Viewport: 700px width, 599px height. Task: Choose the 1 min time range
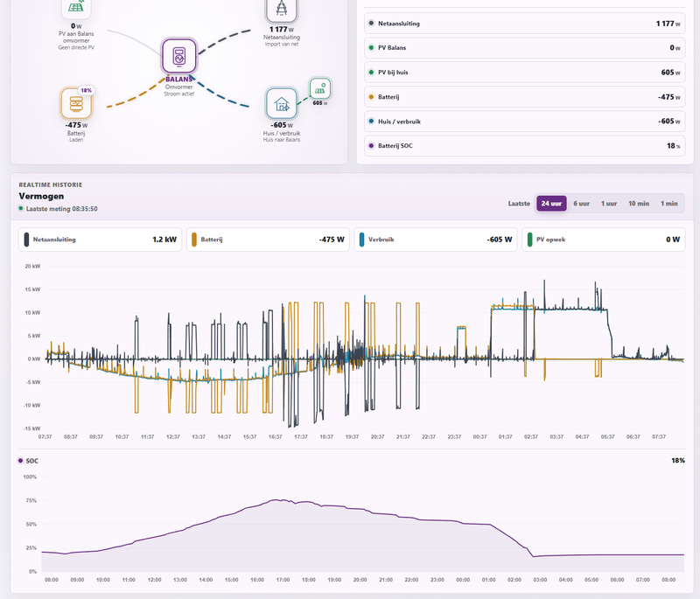669,204
